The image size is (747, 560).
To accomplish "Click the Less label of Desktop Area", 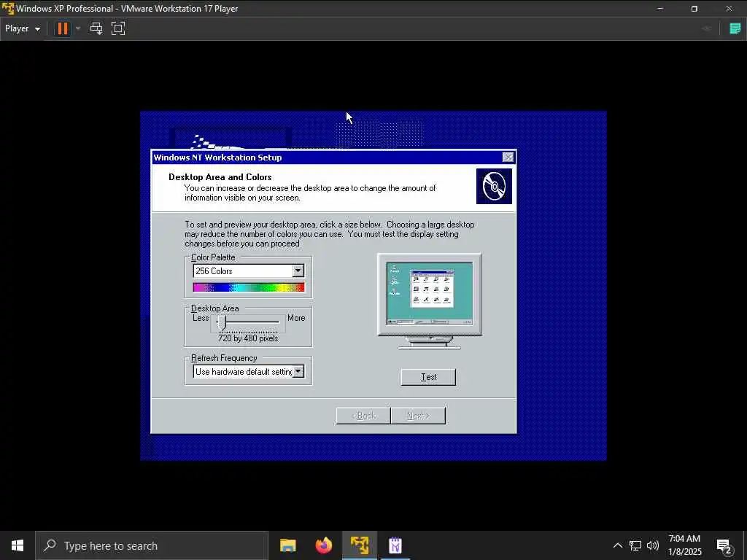I will [201, 318].
